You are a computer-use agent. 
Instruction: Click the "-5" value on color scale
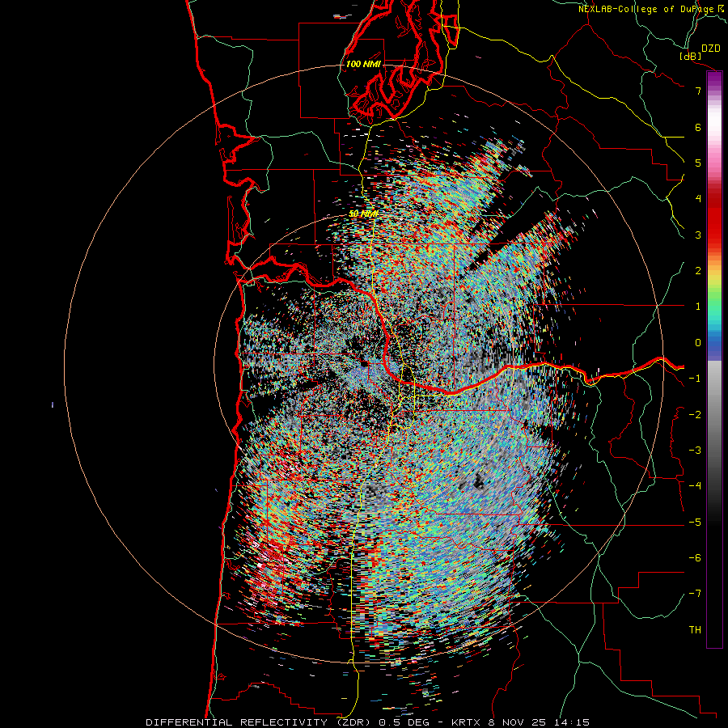pyautogui.click(x=695, y=523)
